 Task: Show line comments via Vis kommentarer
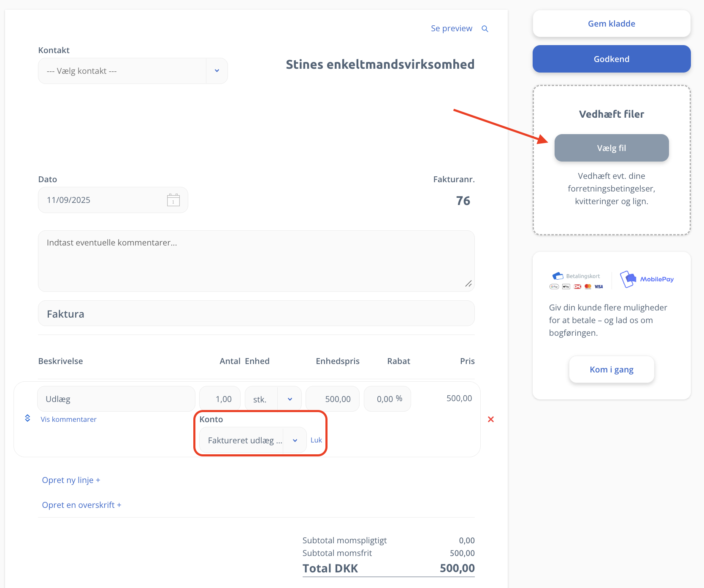click(x=68, y=419)
